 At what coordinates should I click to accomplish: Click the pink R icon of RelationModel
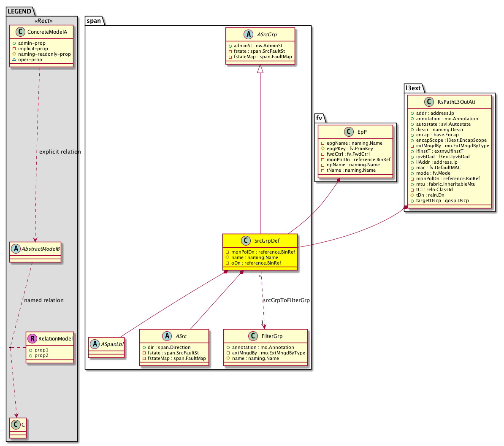point(31,338)
